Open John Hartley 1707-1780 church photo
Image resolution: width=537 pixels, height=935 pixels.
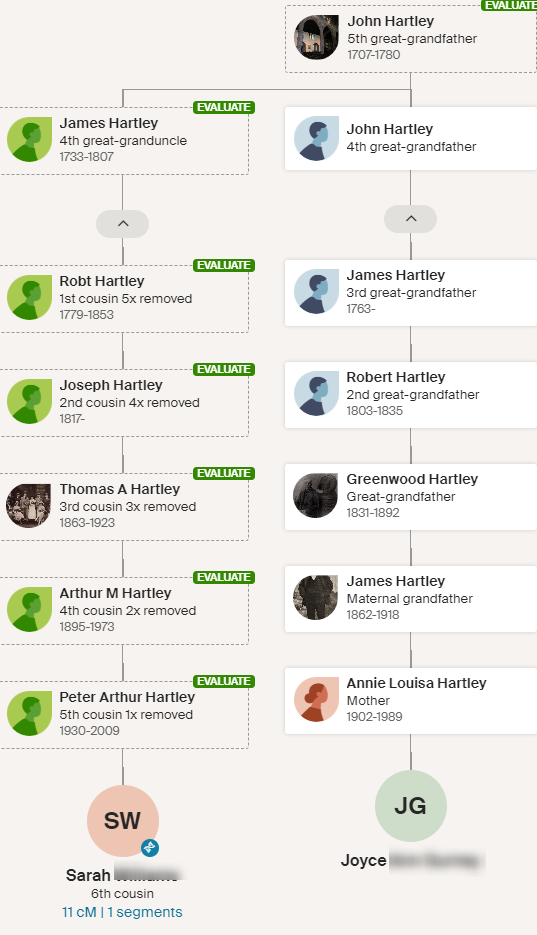click(316, 37)
